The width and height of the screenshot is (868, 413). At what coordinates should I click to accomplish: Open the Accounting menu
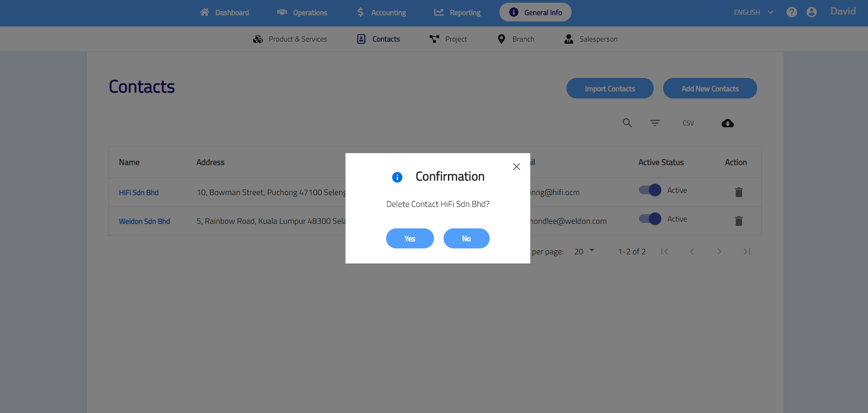point(381,13)
